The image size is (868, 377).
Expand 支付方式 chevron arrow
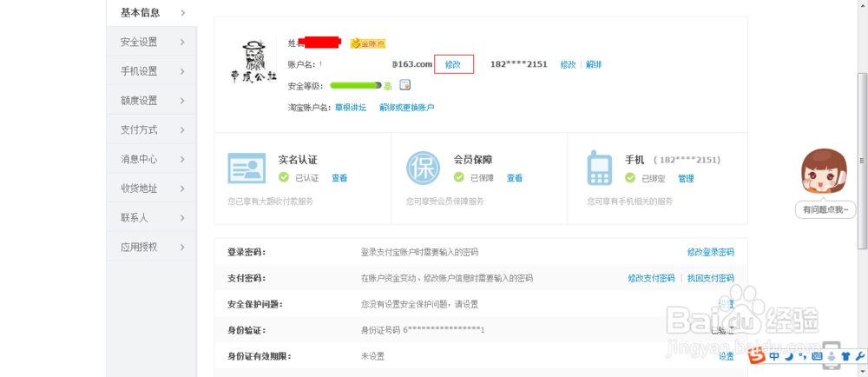click(x=182, y=130)
